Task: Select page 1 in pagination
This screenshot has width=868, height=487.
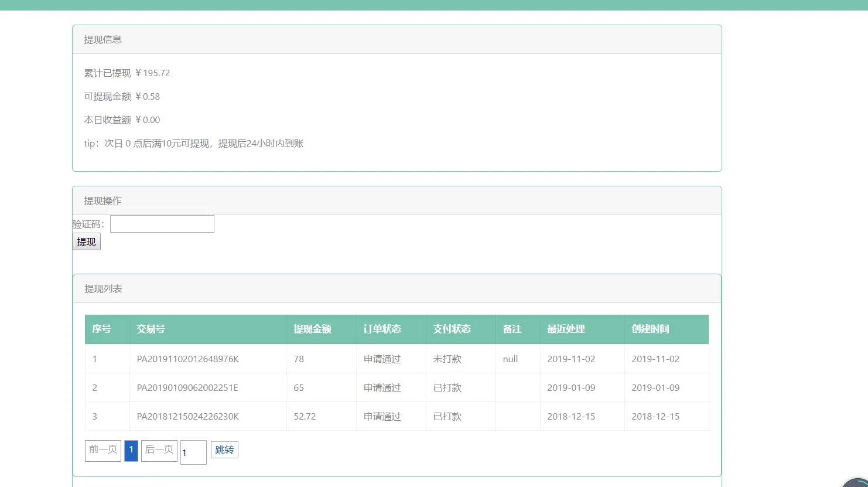Action: tap(131, 450)
